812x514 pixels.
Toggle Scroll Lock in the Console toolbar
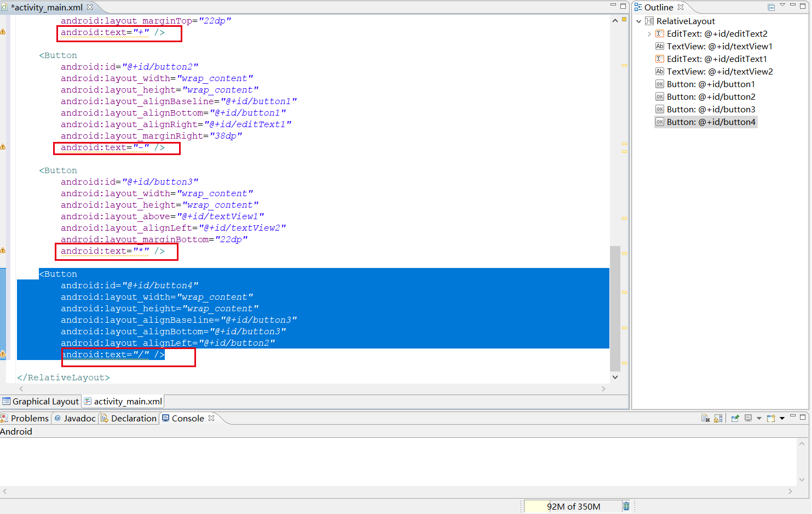(718, 418)
